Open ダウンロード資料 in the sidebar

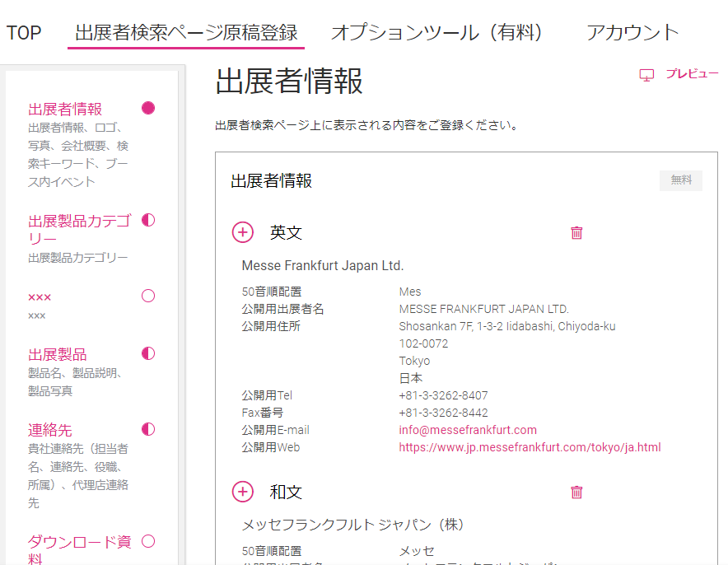click(79, 549)
